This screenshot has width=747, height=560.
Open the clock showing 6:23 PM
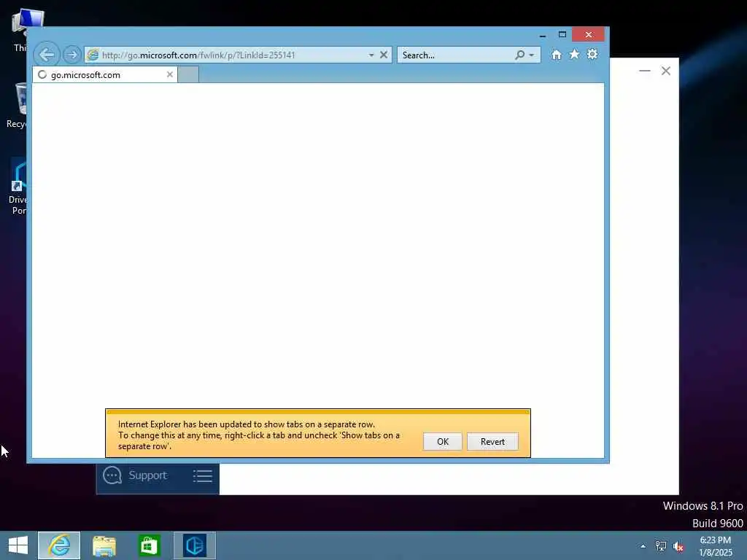click(x=715, y=546)
